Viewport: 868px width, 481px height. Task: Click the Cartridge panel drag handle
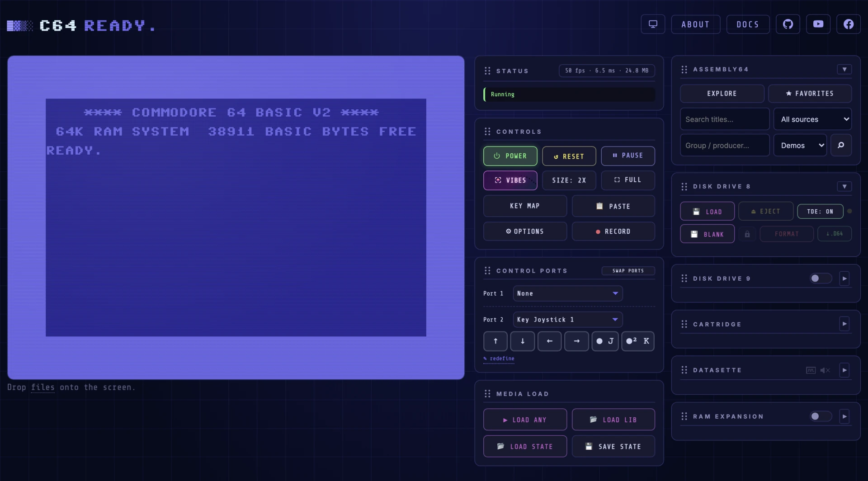point(684,324)
